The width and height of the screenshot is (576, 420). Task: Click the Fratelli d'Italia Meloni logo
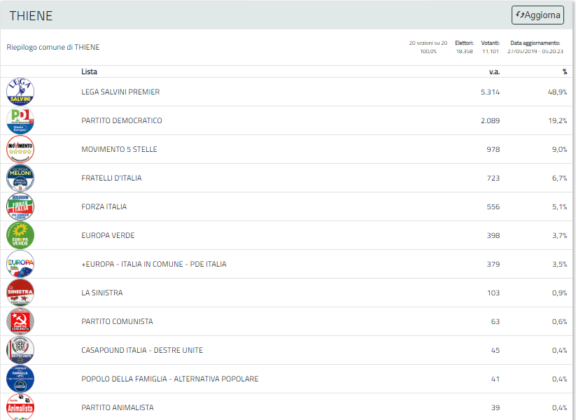pos(20,178)
